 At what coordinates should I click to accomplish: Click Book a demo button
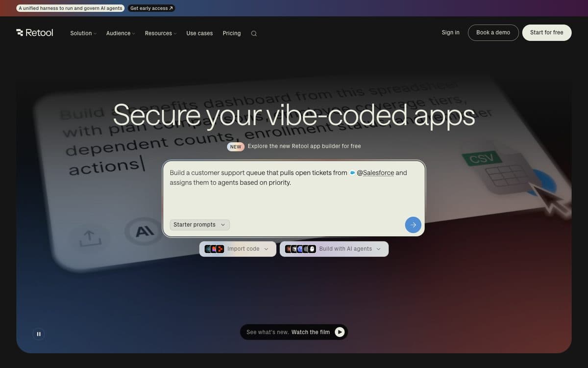493,32
